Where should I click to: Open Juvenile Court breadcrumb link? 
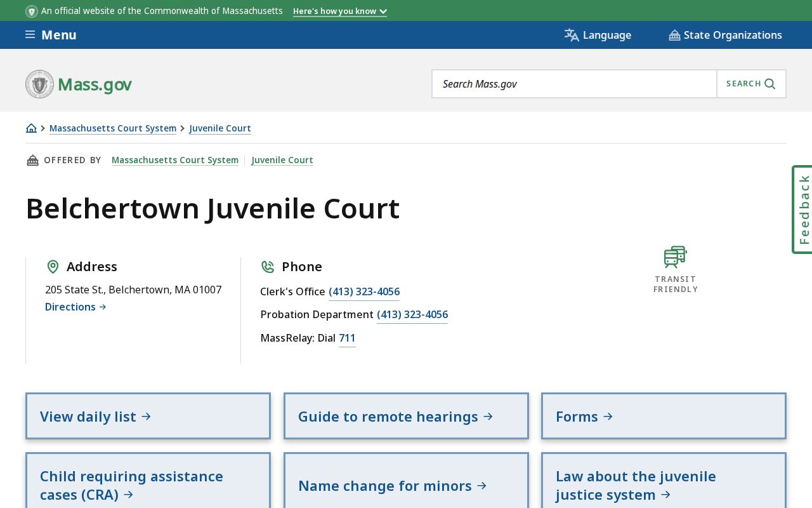coord(220,128)
